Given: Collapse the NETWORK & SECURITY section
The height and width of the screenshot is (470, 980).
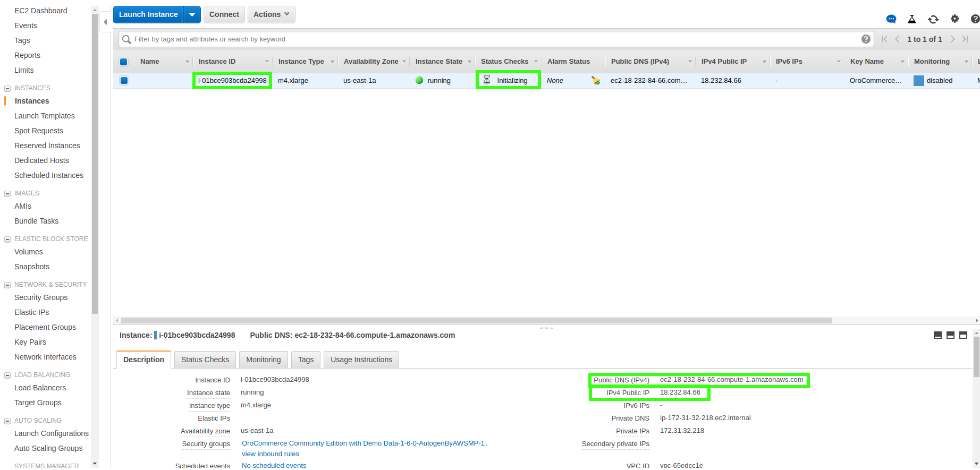Looking at the screenshot, I should 7,285.
